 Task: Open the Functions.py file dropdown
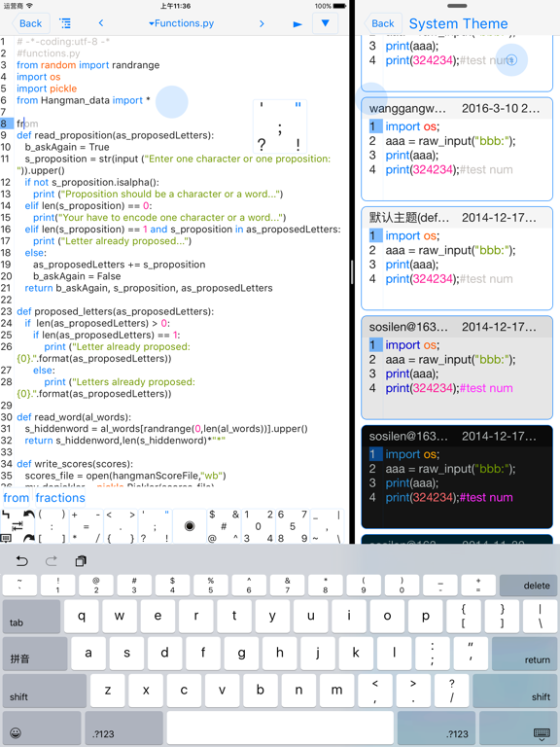(181, 23)
